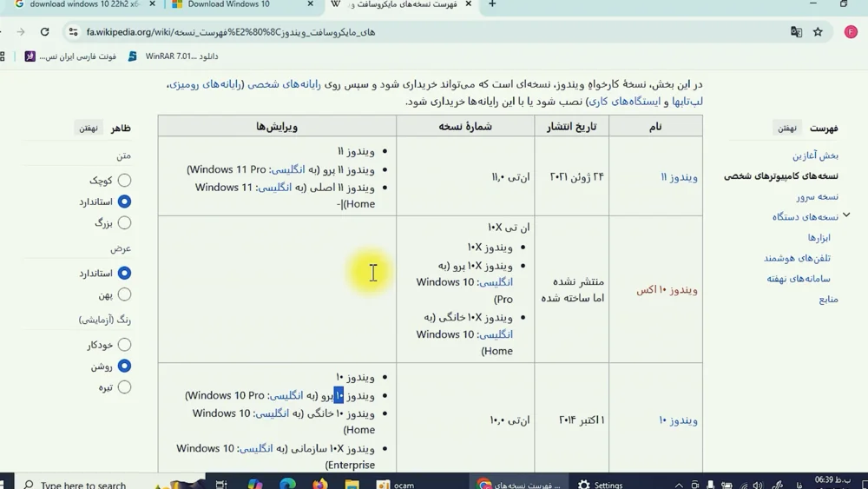This screenshot has width=868, height=489.
Task: Click the ویرایش‌ها column header
Action: (277, 126)
